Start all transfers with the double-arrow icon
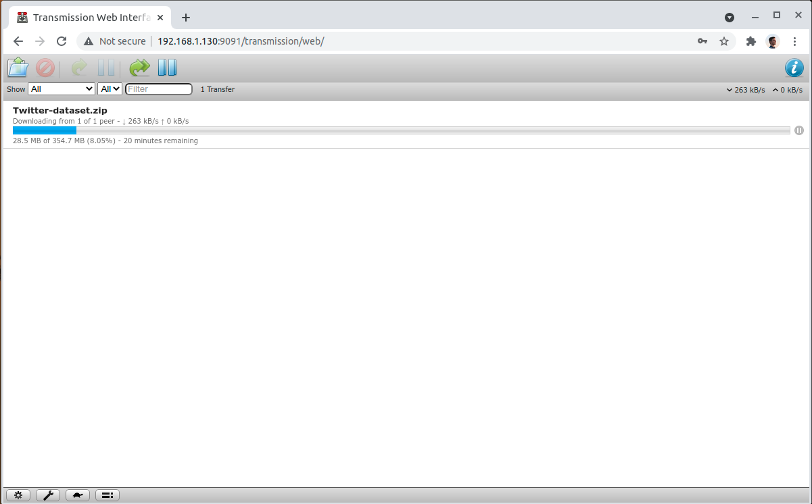The width and height of the screenshot is (812, 504). (139, 67)
